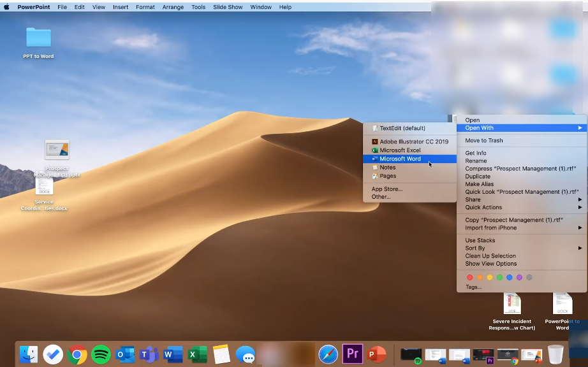Choose Adobe Illustrator CC 2019 in submenu
Screen dimensions: 588x367
click(x=410, y=141)
